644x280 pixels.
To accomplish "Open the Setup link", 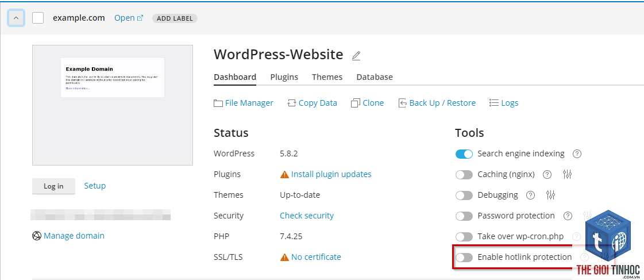I will pyautogui.click(x=95, y=186).
